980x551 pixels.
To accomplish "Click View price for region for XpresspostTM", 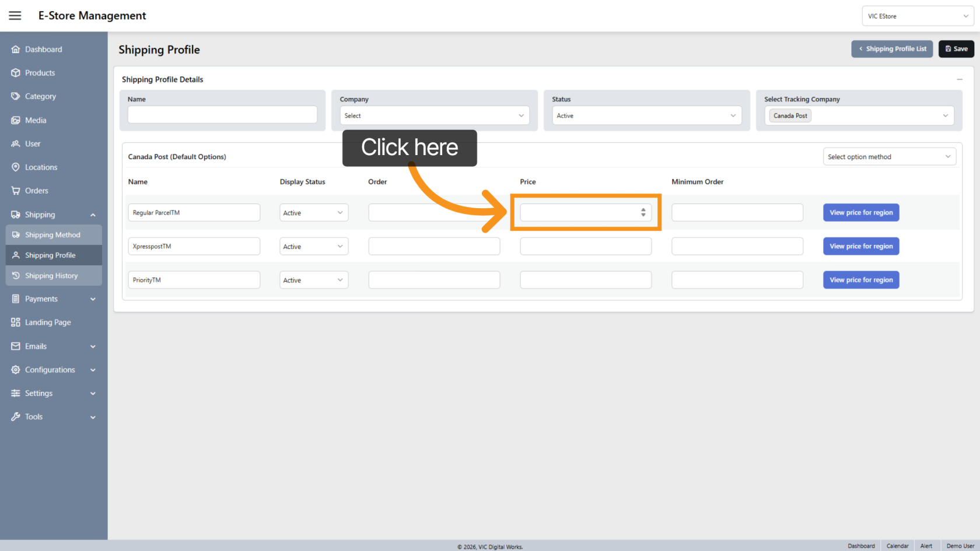I will tap(861, 246).
